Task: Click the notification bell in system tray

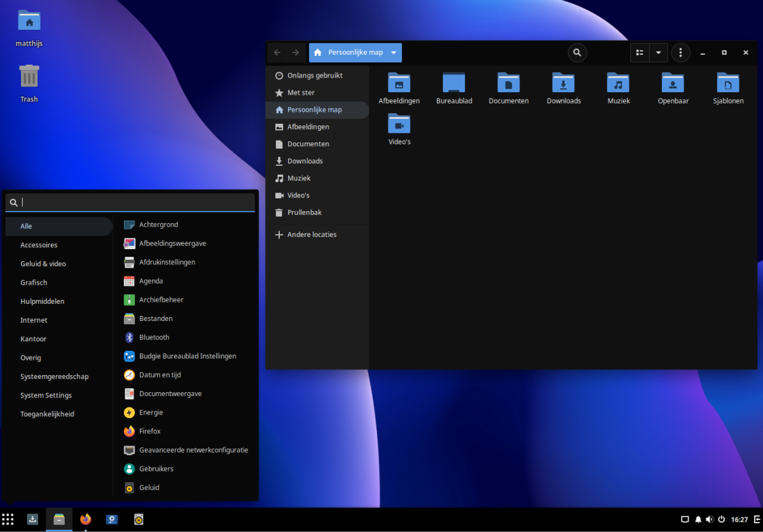Action: click(698, 519)
